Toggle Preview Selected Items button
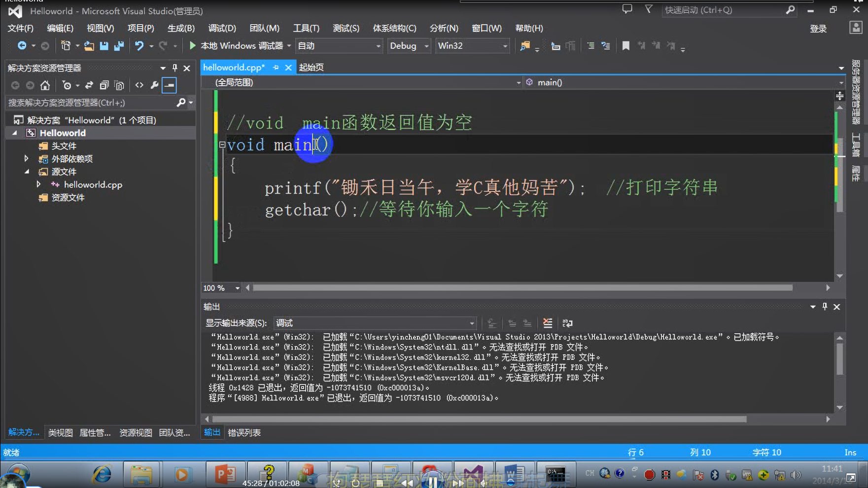868x488 pixels. tap(169, 85)
